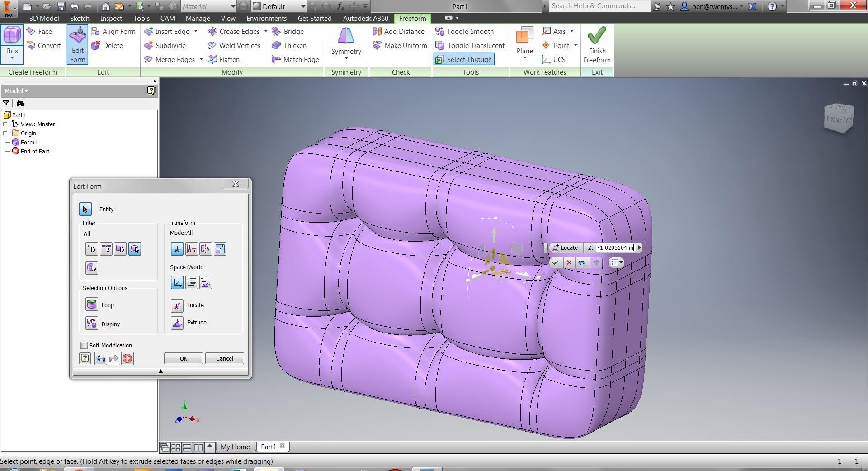Open the Merge Edges dropdown arrow
This screenshot has height=471, width=868.
click(x=201, y=60)
